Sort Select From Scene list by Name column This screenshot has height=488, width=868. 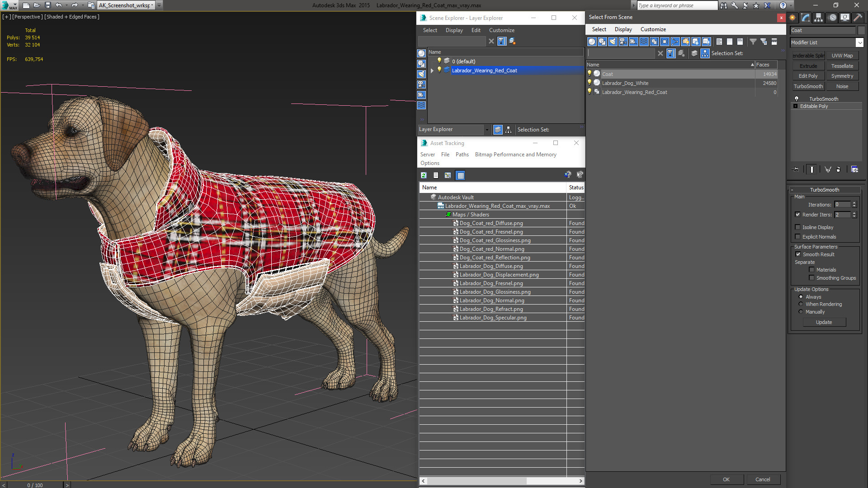[x=671, y=65]
